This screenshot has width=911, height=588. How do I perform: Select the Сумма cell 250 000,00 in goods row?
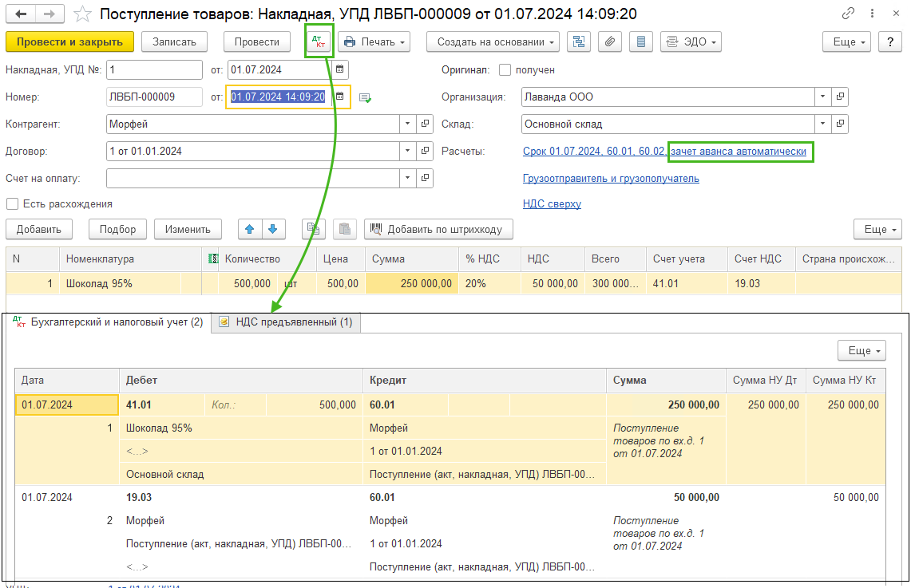[412, 283]
